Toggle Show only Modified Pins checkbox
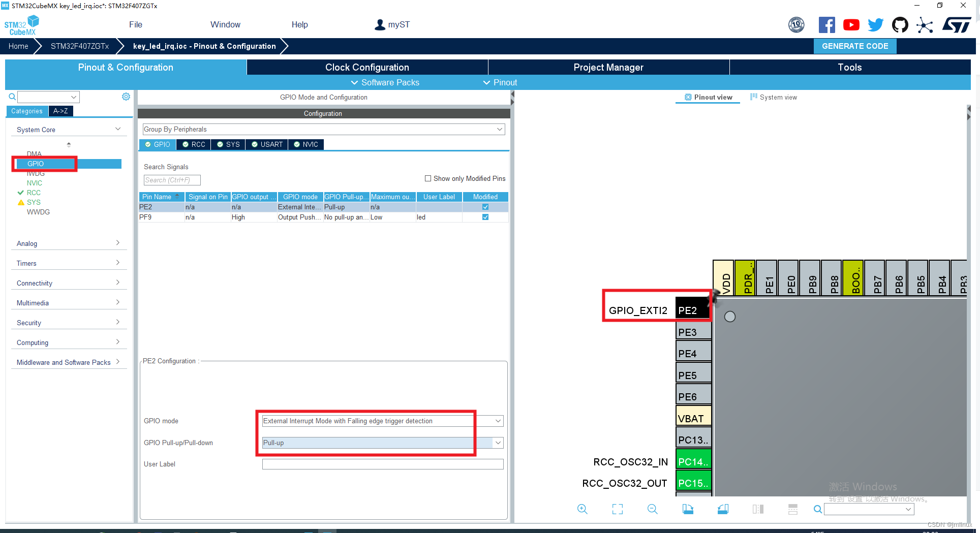Viewport: 980px width, 533px height. coord(428,178)
